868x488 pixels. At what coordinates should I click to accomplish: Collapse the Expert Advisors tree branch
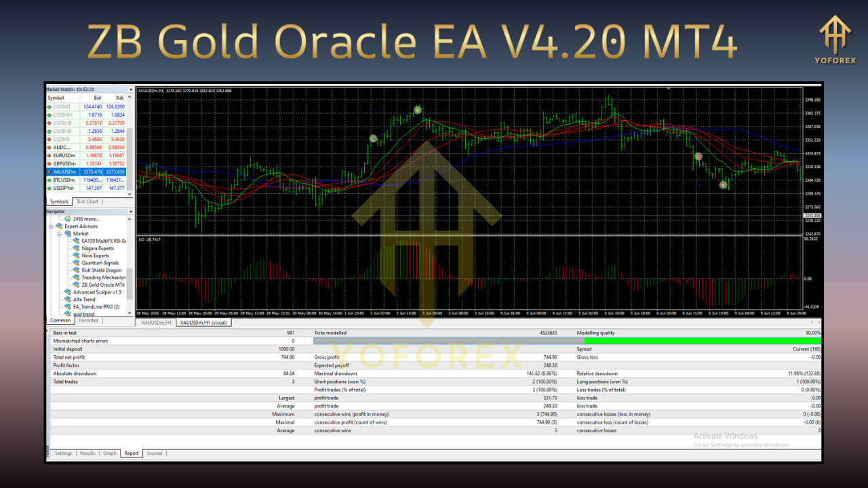pyautogui.click(x=50, y=226)
